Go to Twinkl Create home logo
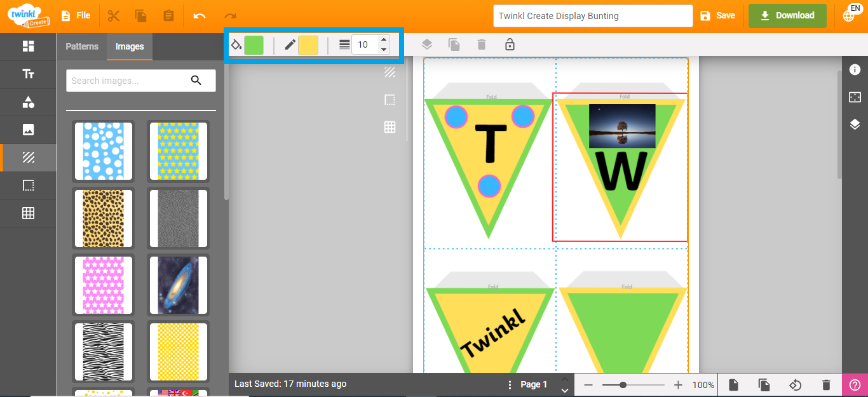The image size is (868, 397). click(29, 15)
